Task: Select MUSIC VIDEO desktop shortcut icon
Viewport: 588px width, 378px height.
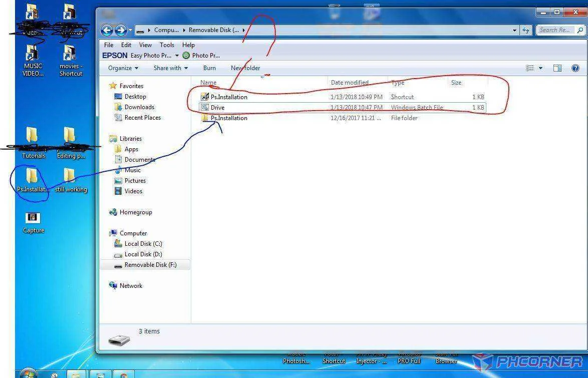Action: click(33, 61)
